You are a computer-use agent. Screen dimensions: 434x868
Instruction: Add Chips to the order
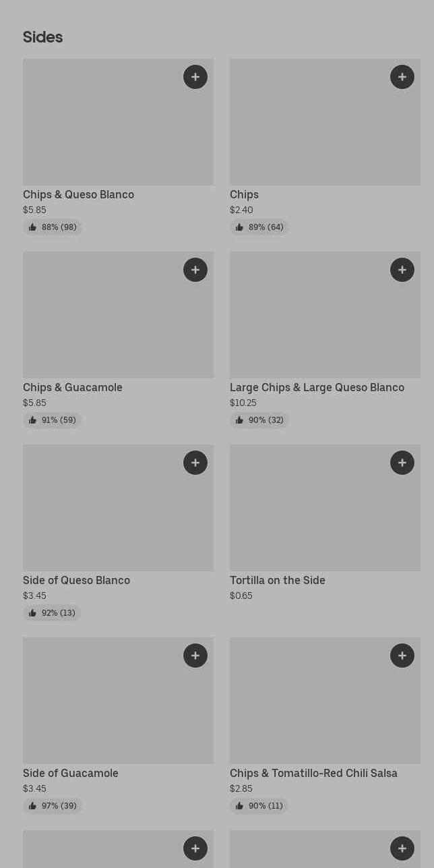point(402,77)
